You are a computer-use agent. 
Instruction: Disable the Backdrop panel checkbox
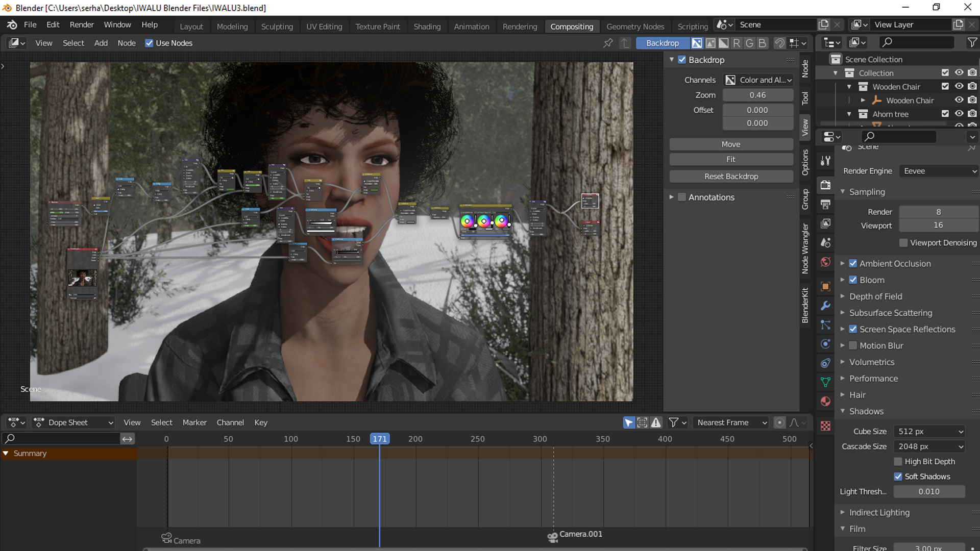[682, 60]
